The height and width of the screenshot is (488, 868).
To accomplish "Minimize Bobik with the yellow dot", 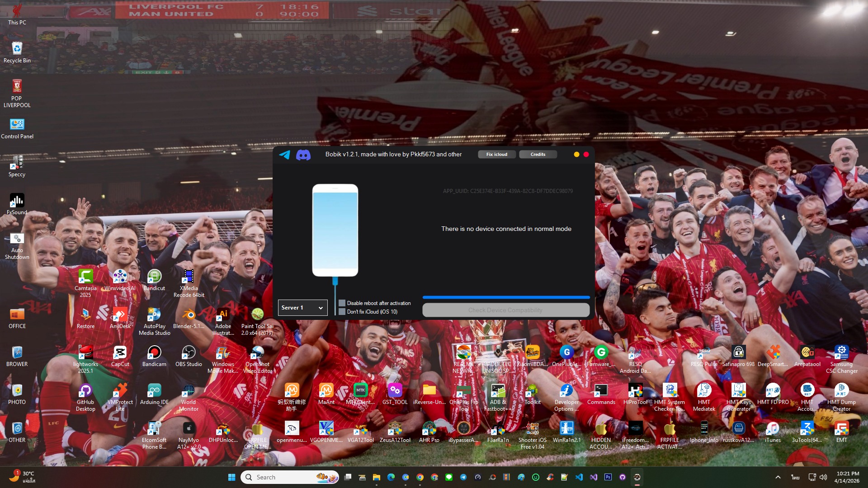I will tap(576, 155).
